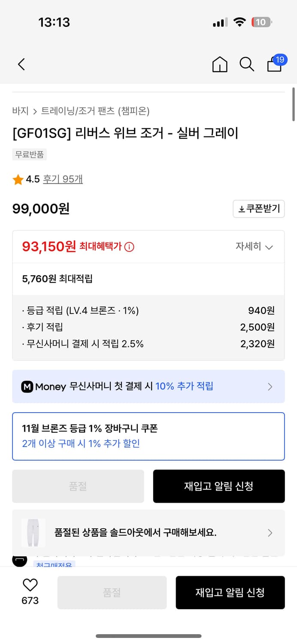Screen dimensions: 297x644
Task: Tap the 무료반품 badge
Action: click(x=29, y=155)
